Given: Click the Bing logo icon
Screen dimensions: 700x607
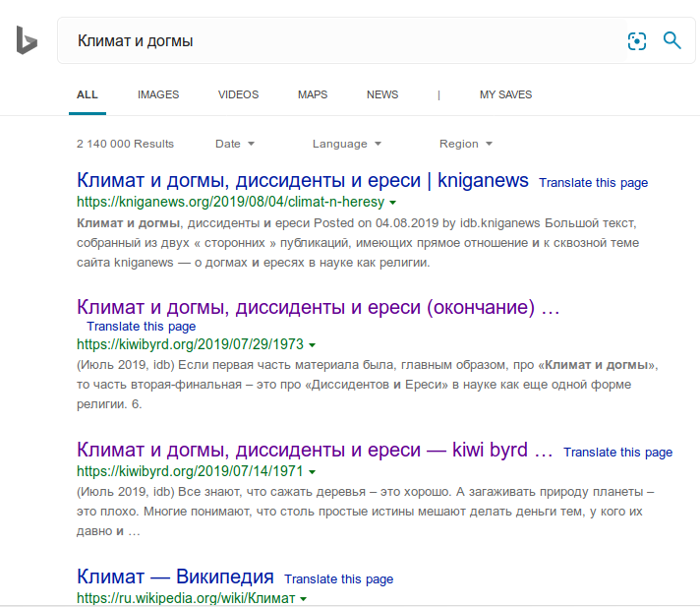Looking at the screenshot, I should pyautogui.click(x=27, y=40).
